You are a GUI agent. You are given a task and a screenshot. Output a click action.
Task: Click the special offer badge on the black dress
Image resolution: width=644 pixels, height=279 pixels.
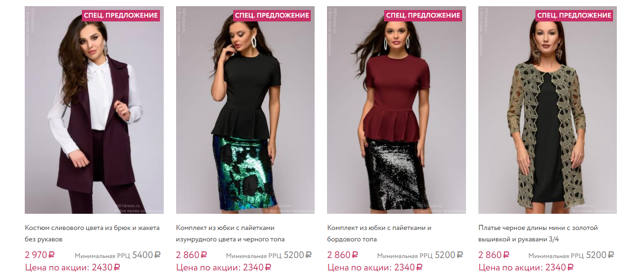tap(575, 15)
